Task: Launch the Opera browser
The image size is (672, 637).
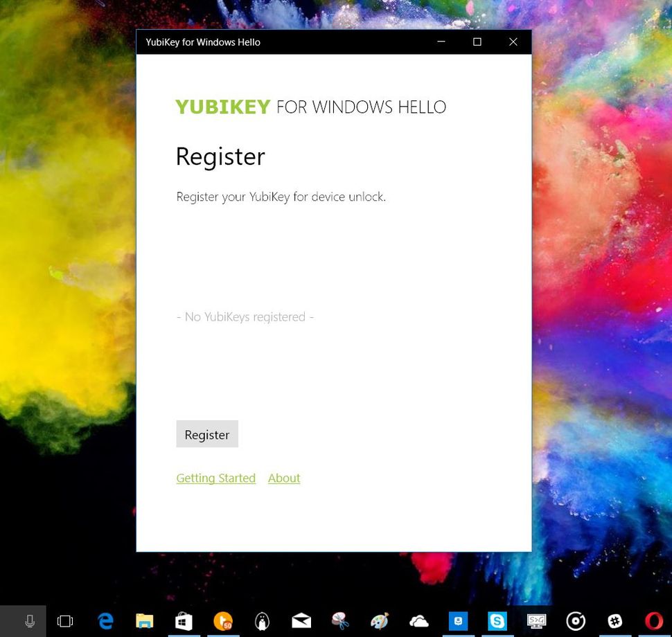Action: click(x=653, y=621)
